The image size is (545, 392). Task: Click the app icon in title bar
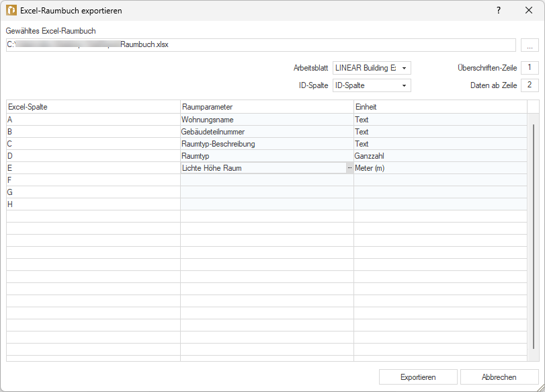(x=11, y=11)
